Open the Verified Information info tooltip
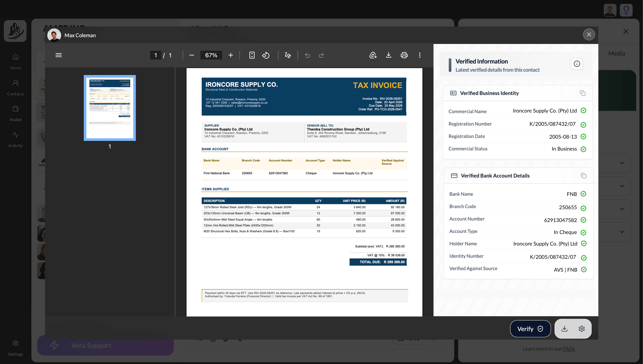The height and width of the screenshot is (364, 643). coord(577,64)
